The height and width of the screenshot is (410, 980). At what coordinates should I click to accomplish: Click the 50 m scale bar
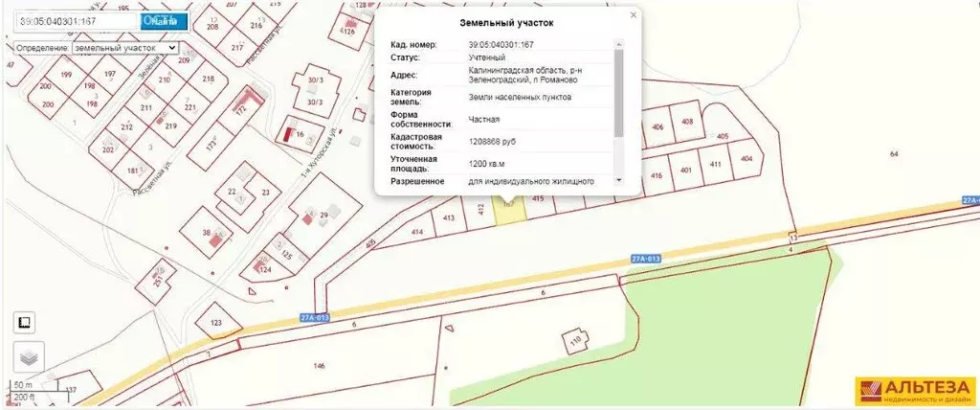point(37,384)
